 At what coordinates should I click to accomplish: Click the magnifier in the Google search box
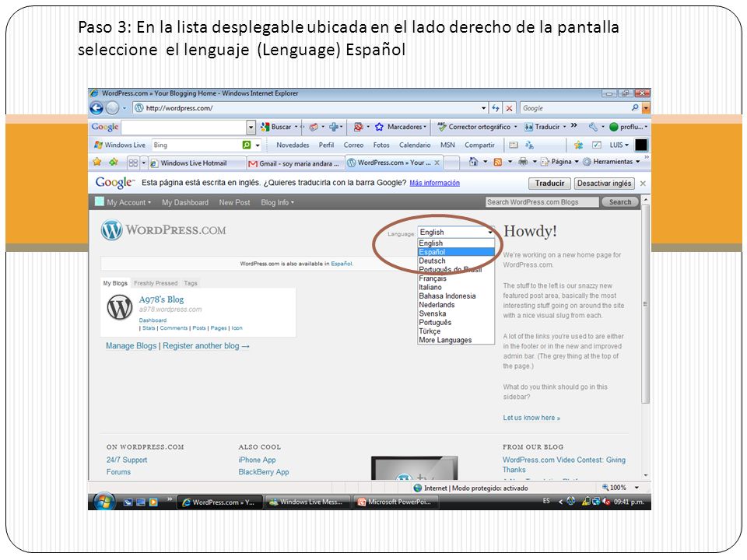(635, 108)
